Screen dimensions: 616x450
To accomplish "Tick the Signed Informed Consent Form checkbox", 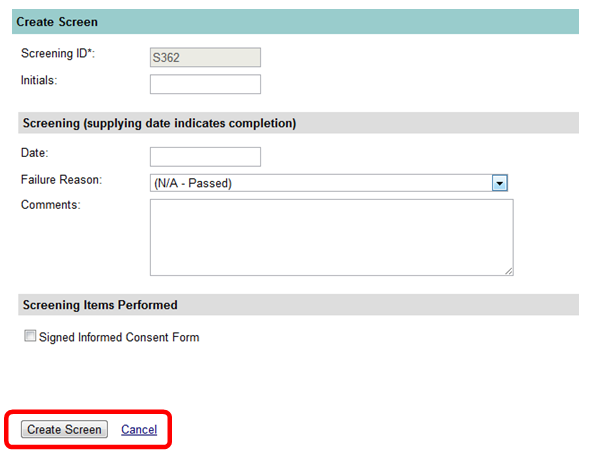I will coord(30,337).
